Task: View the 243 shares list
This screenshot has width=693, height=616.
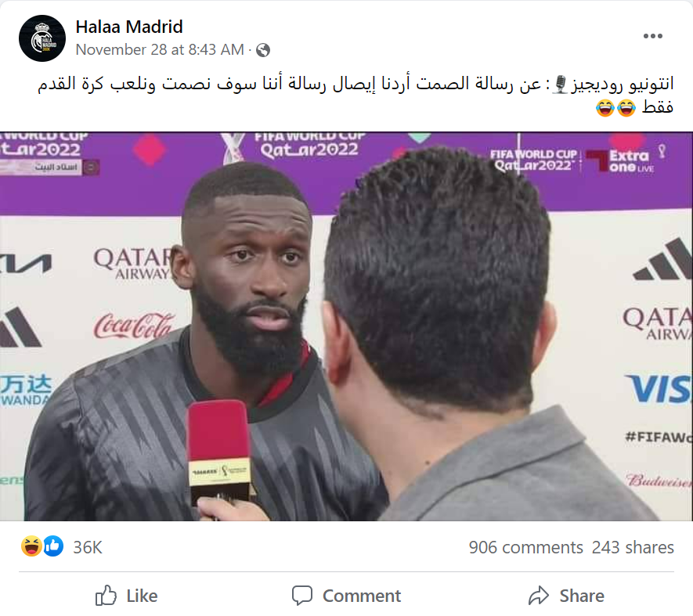Action: (x=633, y=547)
